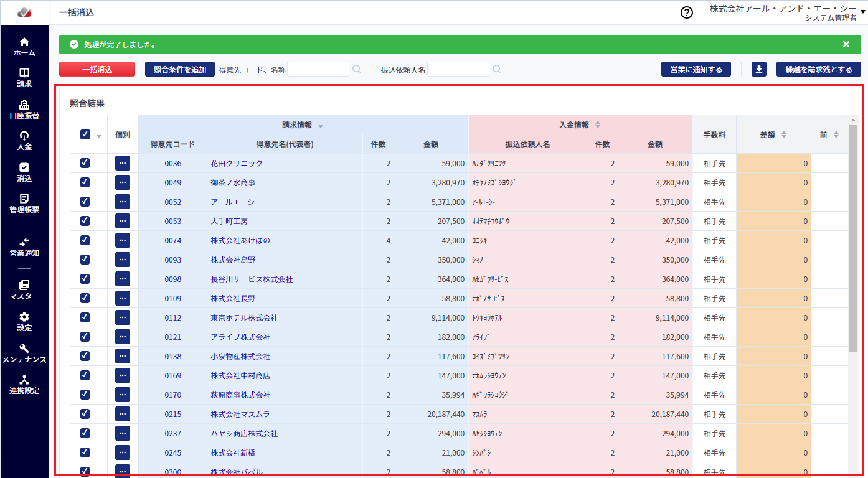Open individual menu for 御茶ノ水商事 row
Viewport: 868px width, 478px height.
point(123,182)
